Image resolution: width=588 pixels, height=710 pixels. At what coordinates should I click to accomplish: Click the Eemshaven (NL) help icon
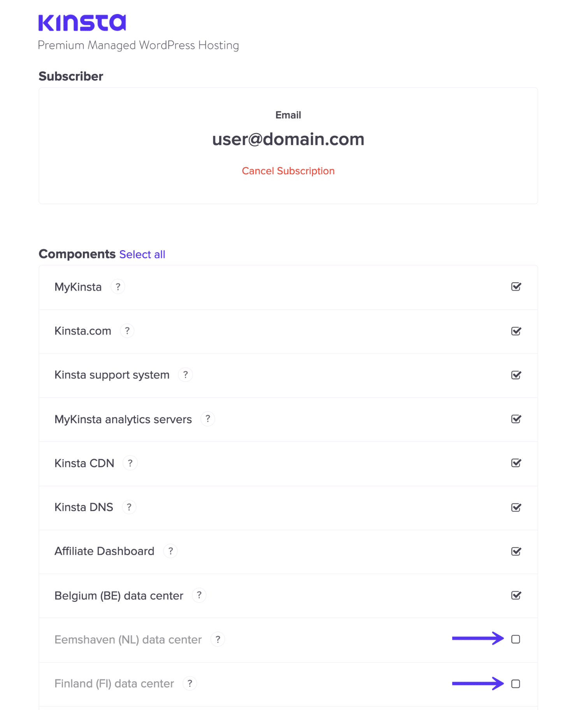click(x=218, y=639)
